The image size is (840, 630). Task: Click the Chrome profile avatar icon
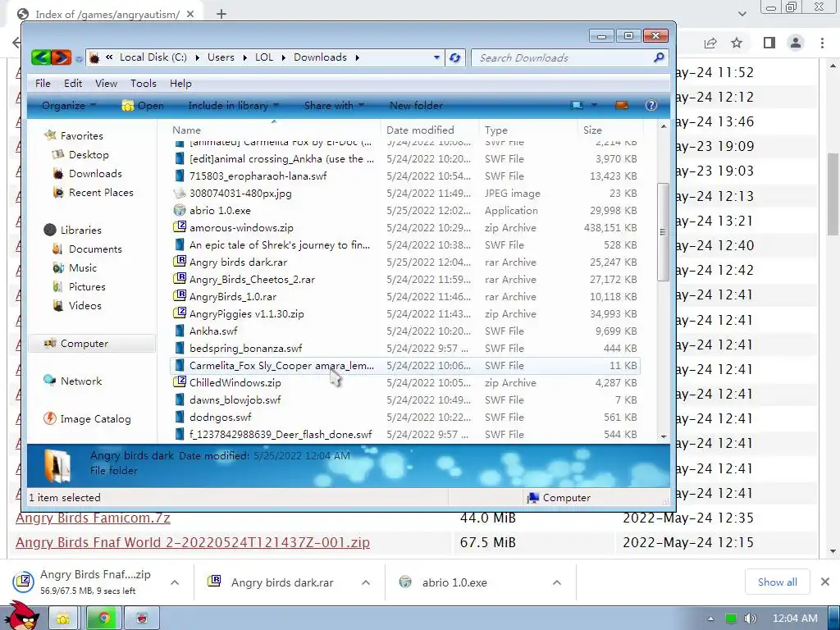pyautogui.click(x=796, y=43)
